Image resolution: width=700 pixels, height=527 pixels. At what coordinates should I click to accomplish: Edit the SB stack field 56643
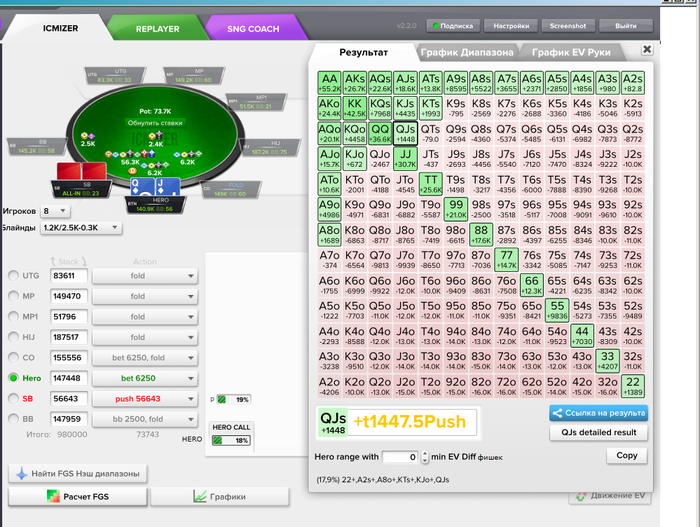click(x=68, y=399)
